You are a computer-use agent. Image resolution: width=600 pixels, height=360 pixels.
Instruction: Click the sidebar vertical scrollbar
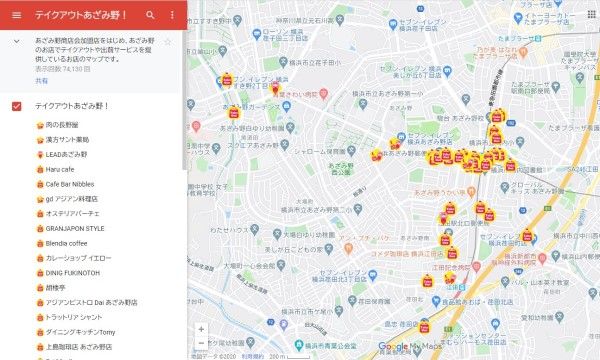click(184, 100)
